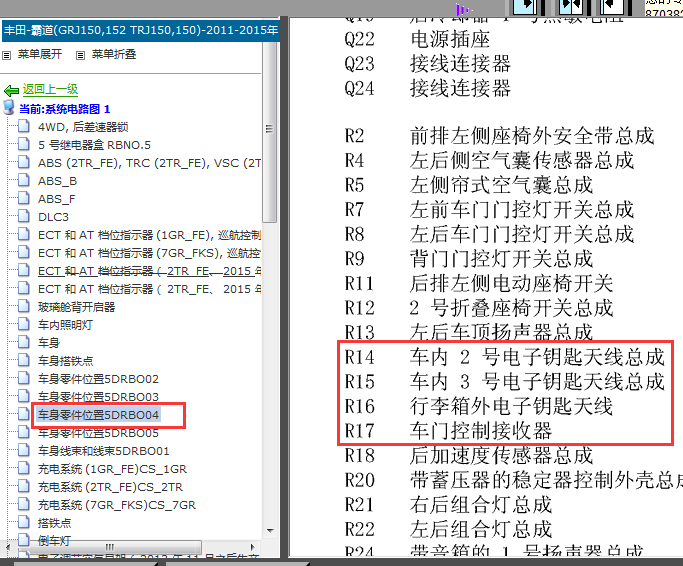
Task: Click the R5 左侧帘式空气囊总成 line
Action: click(469, 185)
